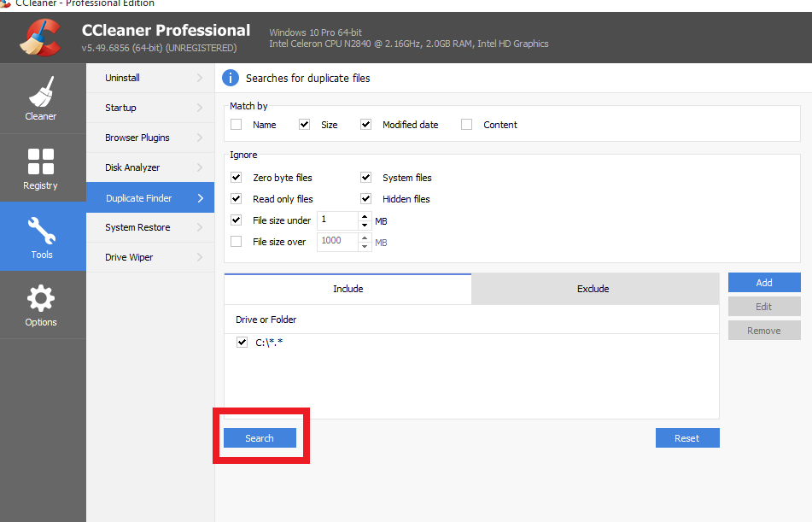Image resolution: width=812 pixels, height=522 pixels.
Task: Uncheck Match by Size checkbox
Action: pyautogui.click(x=305, y=125)
